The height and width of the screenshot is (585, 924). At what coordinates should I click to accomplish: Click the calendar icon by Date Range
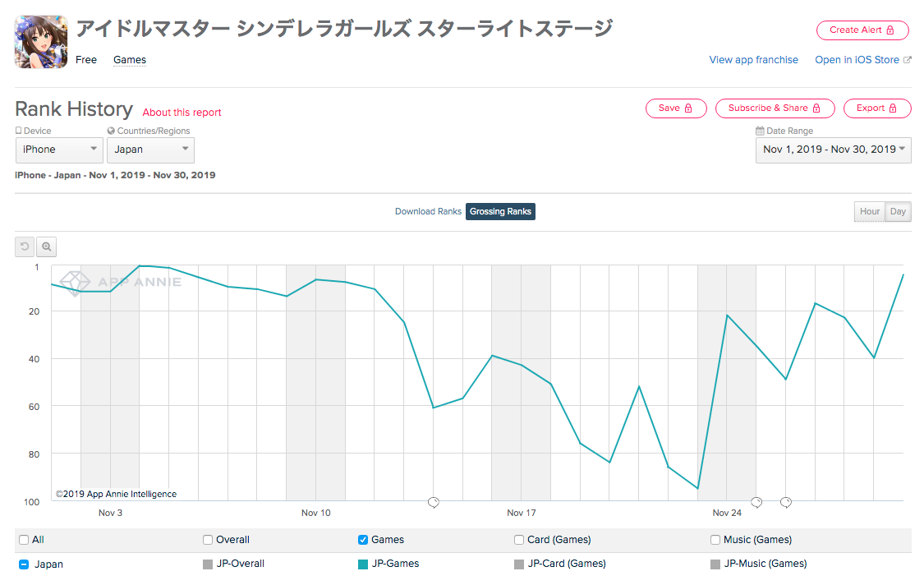[x=761, y=131]
